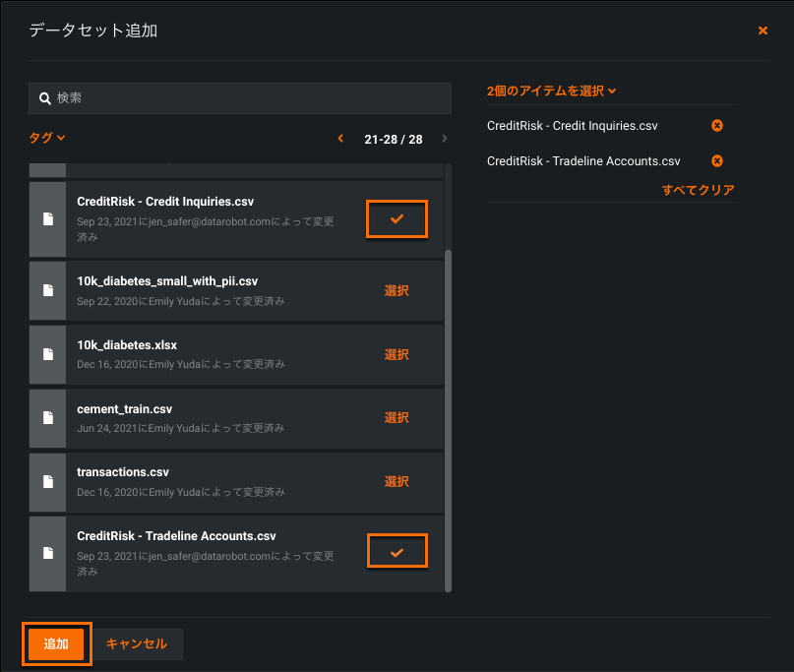Click すべてクリア to clear selections
The image size is (794, 672).
click(x=698, y=190)
